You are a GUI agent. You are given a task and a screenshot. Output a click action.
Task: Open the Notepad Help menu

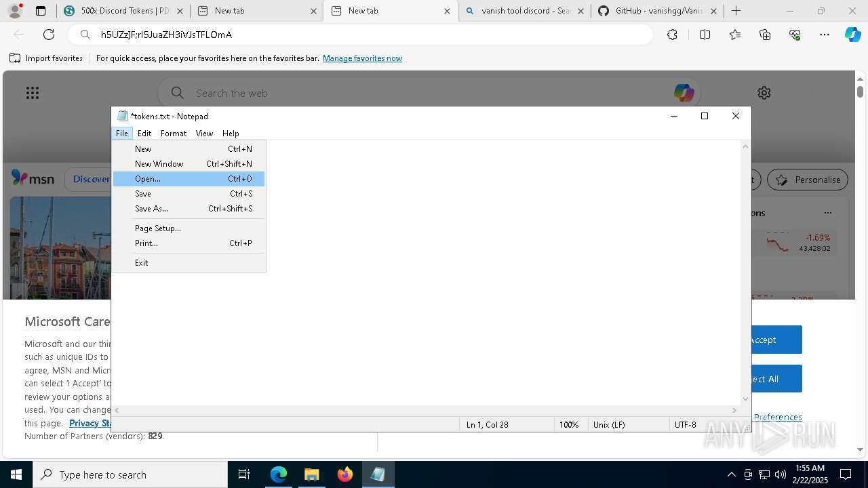(231, 134)
